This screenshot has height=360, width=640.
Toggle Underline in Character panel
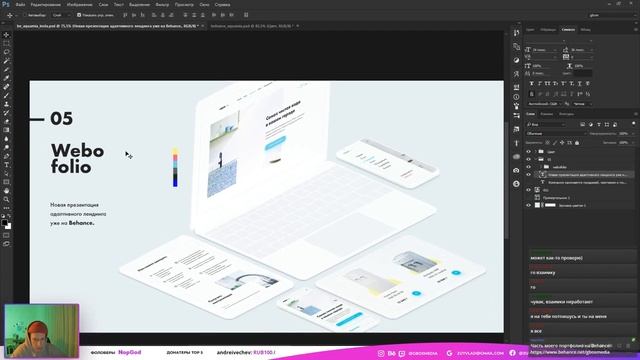point(580,84)
